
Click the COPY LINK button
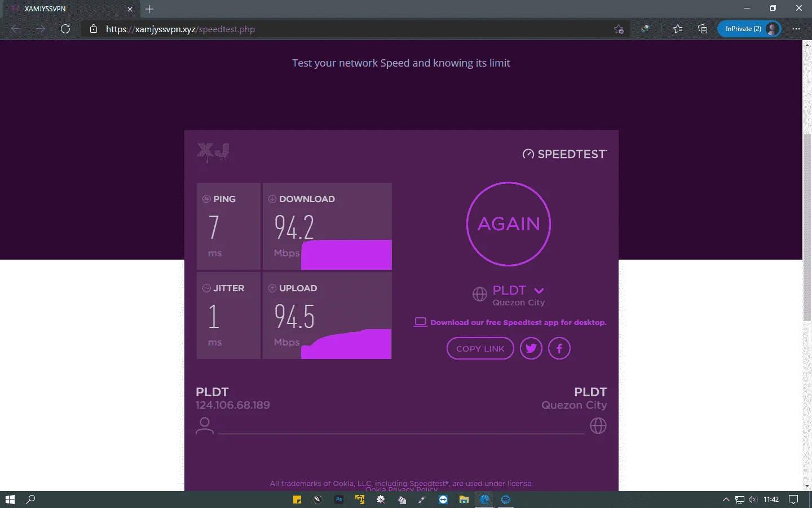pos(480,348)
